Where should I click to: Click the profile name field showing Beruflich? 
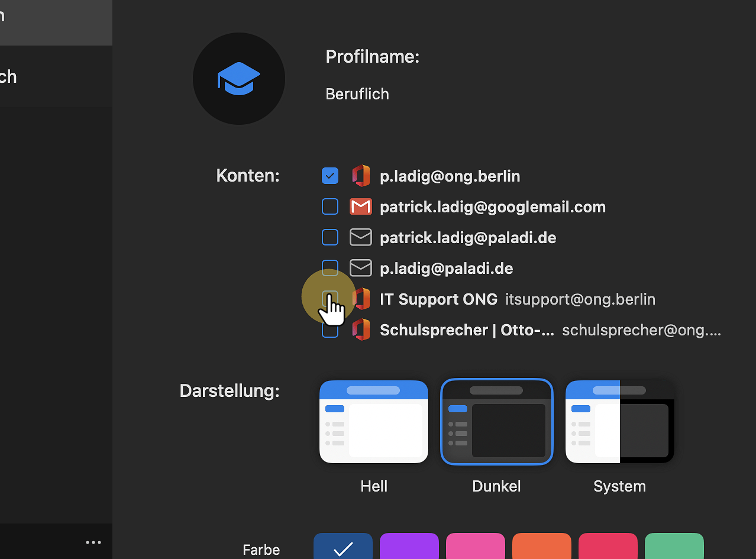357,94
